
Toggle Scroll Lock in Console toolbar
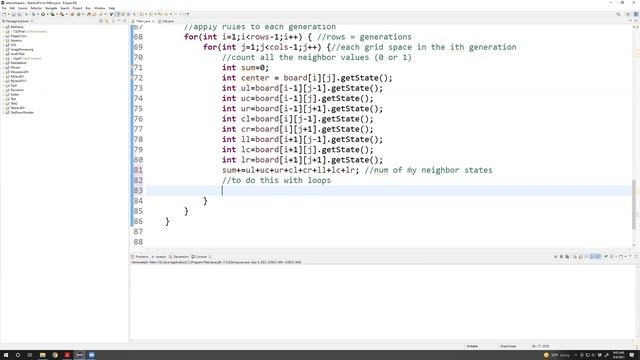click(581, 256)
